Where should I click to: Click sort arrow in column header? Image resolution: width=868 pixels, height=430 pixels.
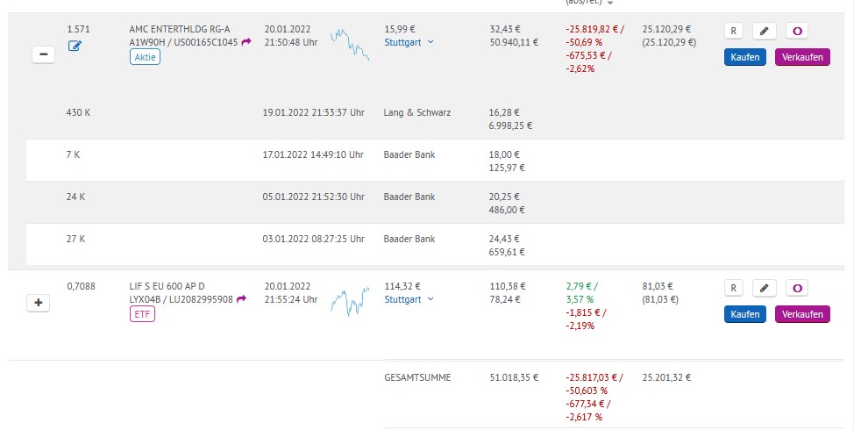pos(610,4)
